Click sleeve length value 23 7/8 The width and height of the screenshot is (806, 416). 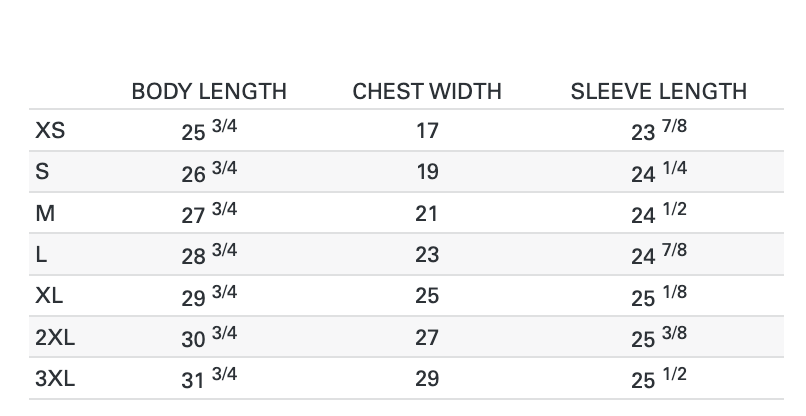[658, 131]
